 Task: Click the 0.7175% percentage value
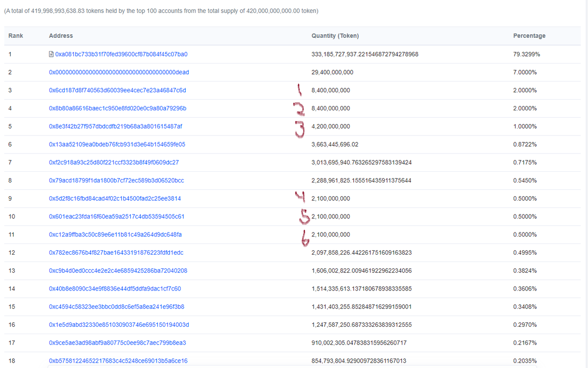(x=525, y=162)
